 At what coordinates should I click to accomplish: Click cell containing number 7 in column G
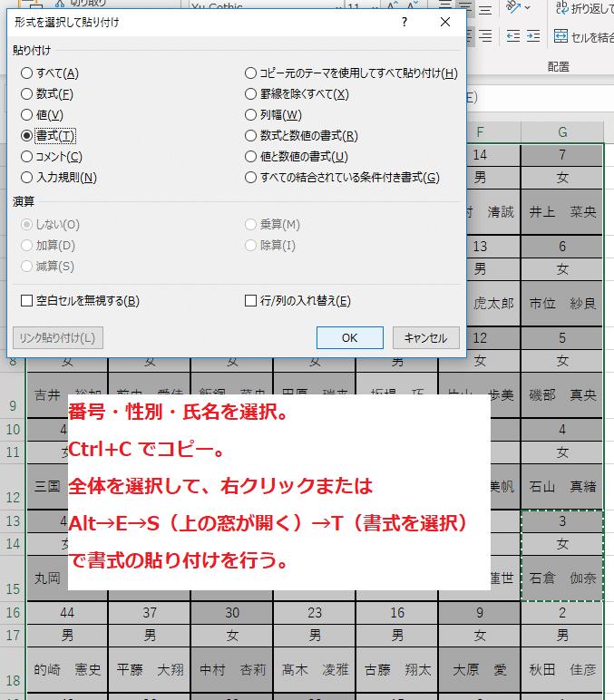562,155
